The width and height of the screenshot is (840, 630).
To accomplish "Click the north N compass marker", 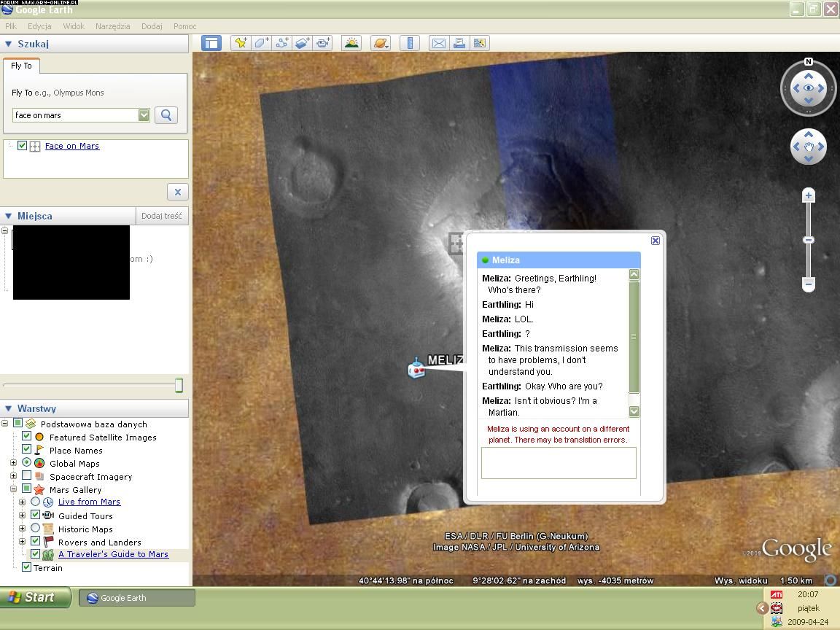I will [809, 61].
